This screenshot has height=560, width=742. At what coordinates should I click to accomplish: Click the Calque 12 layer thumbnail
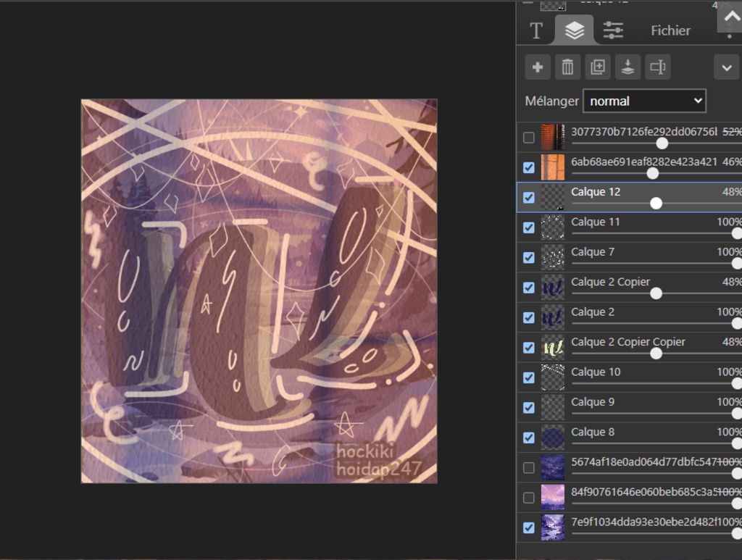click(x=553, y=197)
